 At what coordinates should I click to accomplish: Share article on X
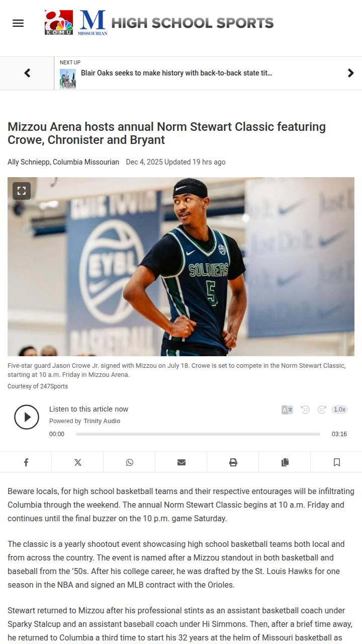tap(77, 462)
